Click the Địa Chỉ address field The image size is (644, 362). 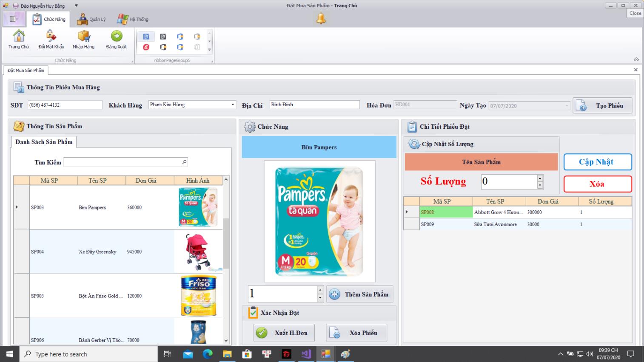pyautogui.click(x=315, y=105)
